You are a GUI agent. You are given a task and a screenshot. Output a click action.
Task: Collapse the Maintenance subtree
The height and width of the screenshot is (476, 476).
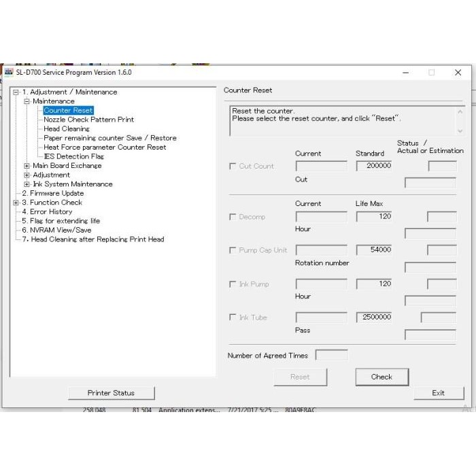(27, 101)
